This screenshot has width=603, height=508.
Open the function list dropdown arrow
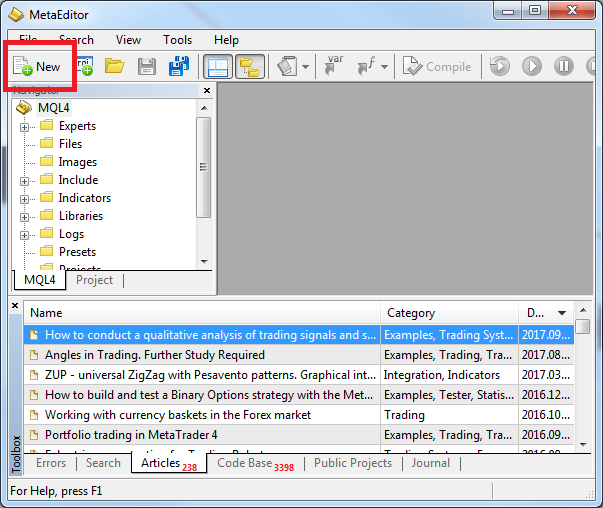click(x=384, y=67)
